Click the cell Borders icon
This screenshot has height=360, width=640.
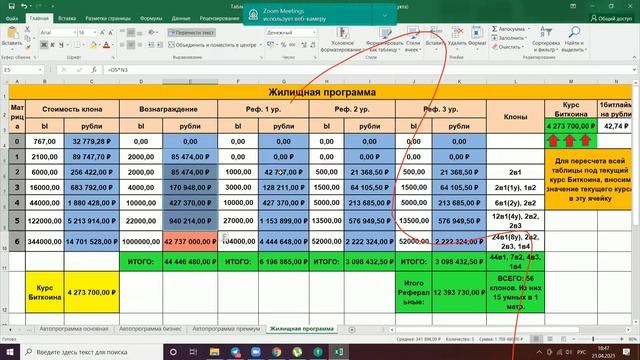(x=77, y=45)
